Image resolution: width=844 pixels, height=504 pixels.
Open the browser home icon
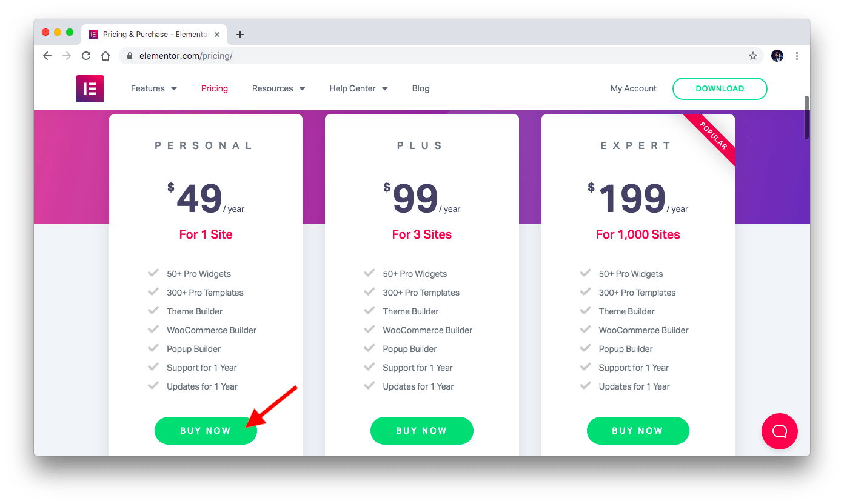105,56
